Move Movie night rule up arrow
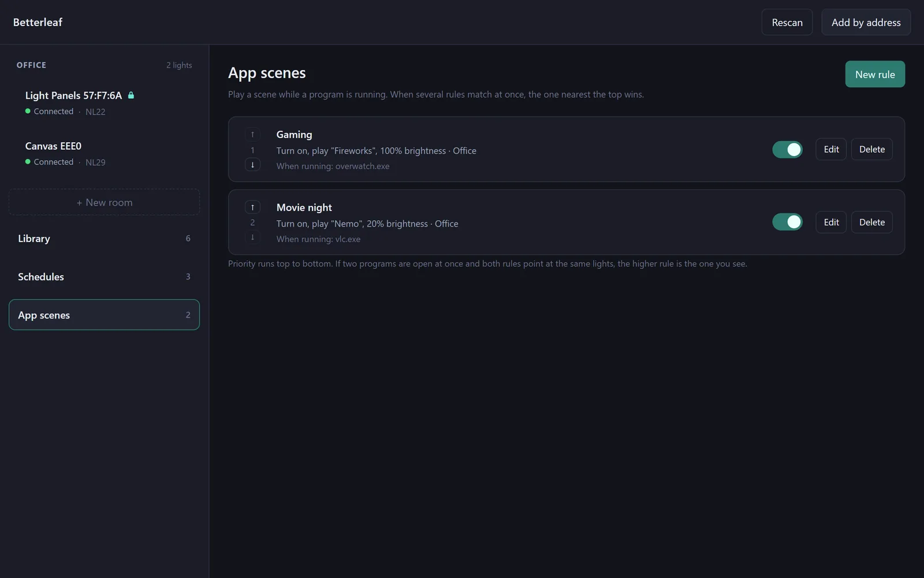The image size is (924, 578). (x=252, y=208)
